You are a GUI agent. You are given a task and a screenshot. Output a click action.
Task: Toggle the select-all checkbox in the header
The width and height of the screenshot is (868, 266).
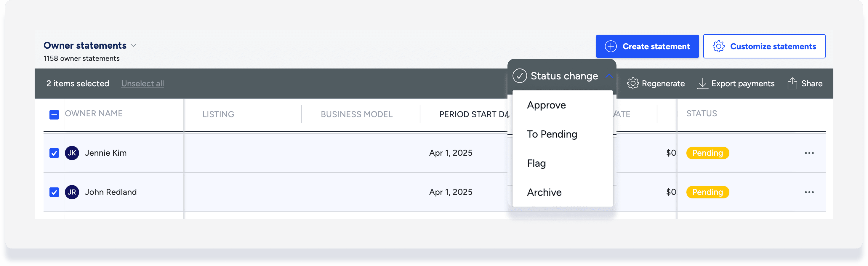pos(54,115)
